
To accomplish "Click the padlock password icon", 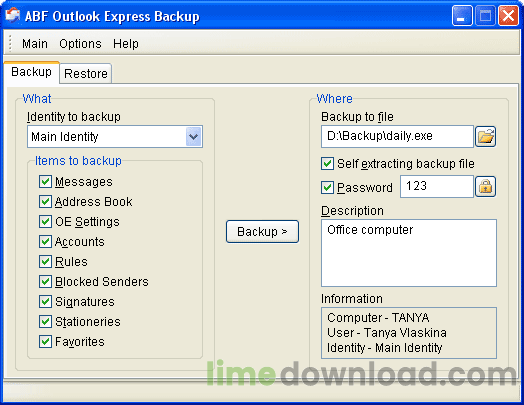I will click(486, 186).
